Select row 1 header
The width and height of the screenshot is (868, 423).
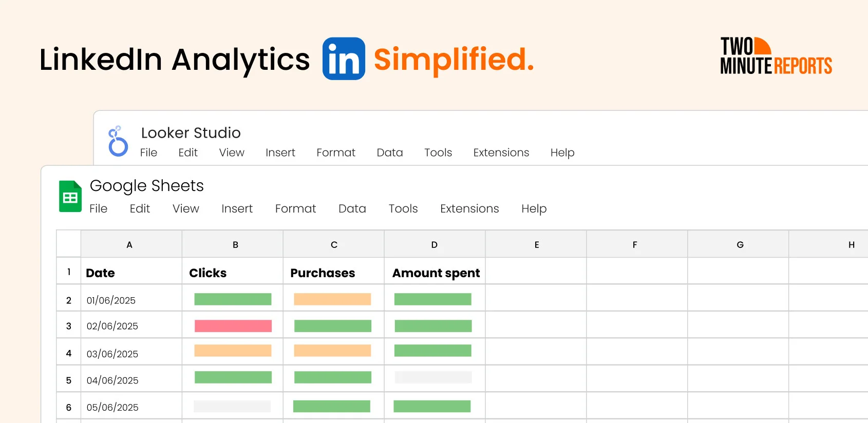(68, 271)
